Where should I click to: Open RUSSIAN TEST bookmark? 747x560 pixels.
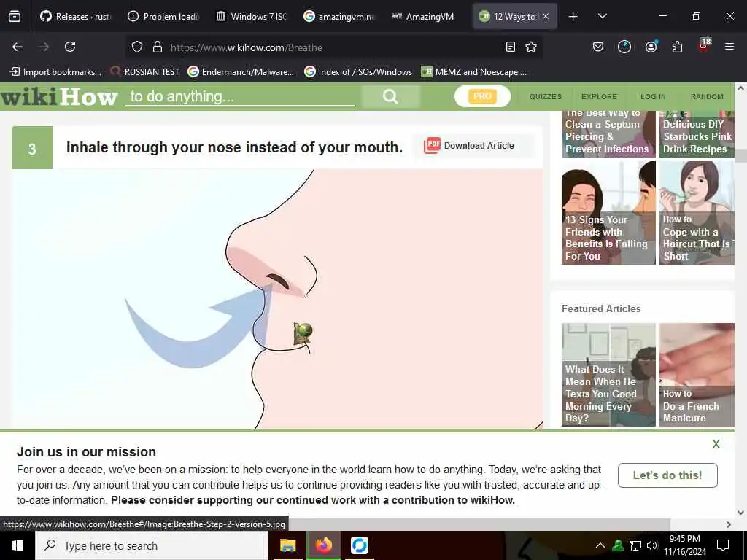coord(144,72)
